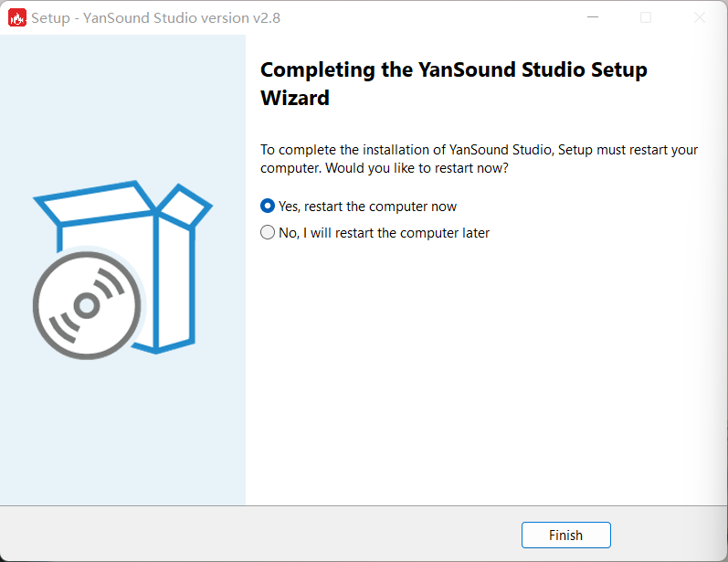
Task: Click the center hole of the disc graphic
Action: pos(87,305)
